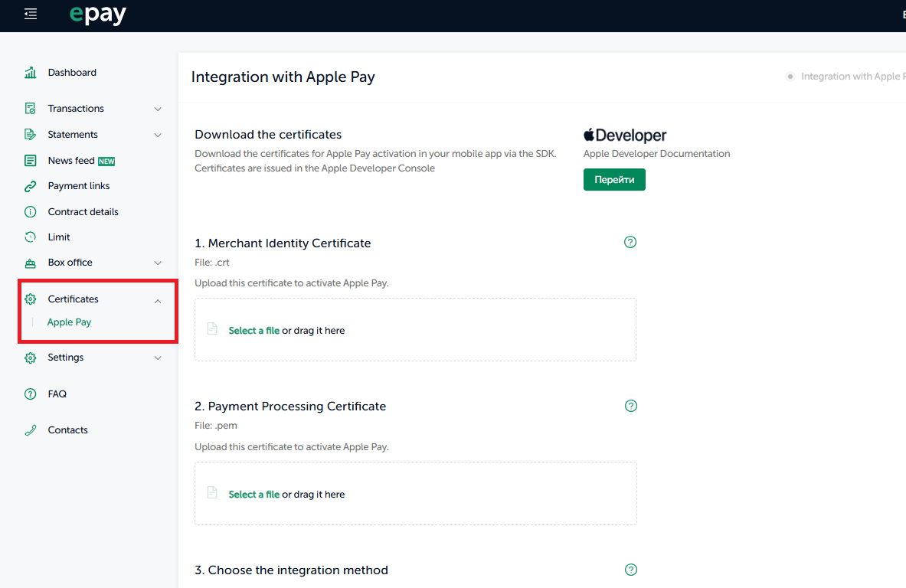
Task: Click the Payment links chain icon
Action: (30, 186)
